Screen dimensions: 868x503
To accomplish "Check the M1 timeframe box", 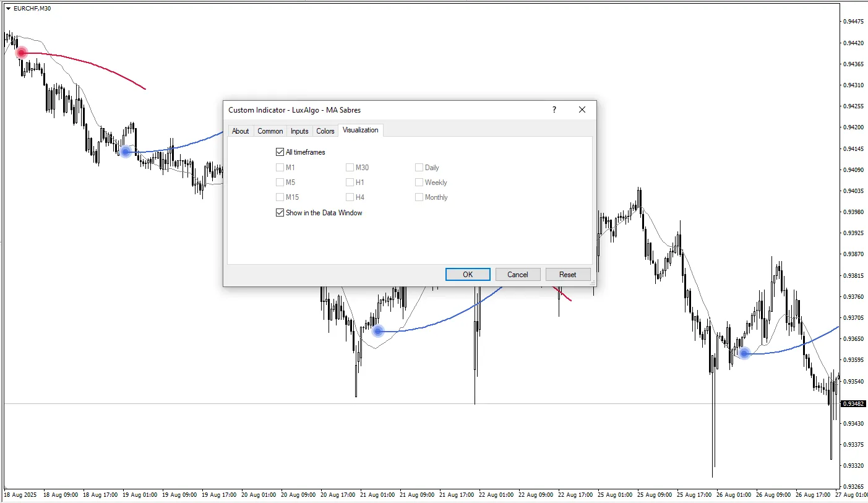I will tap(280, 168).
